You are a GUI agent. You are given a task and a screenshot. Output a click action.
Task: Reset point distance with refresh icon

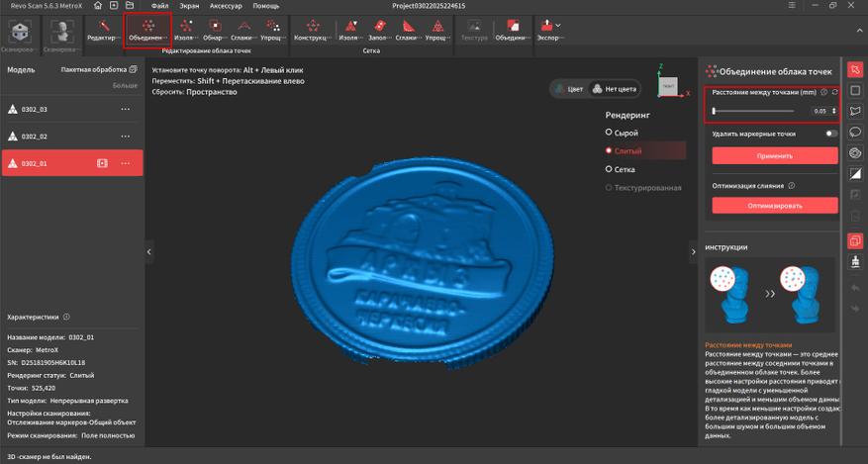coord(834,92)
